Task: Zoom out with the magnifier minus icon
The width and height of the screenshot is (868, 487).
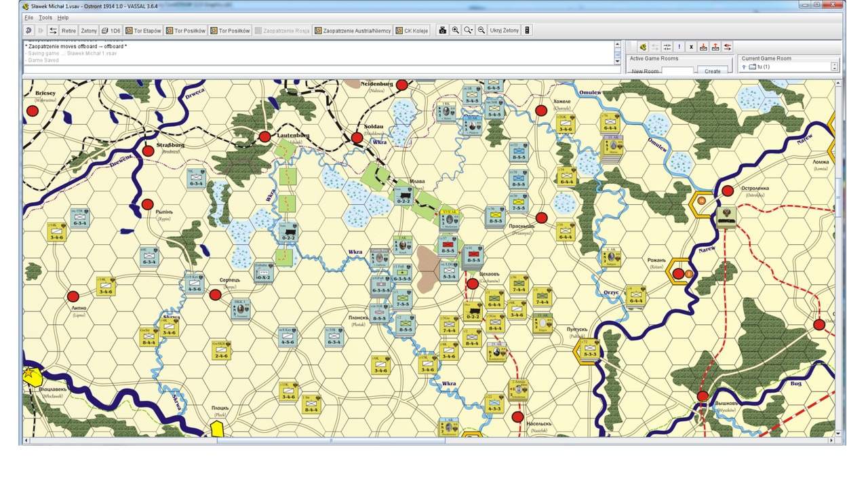Action: (x=481, y=31)
